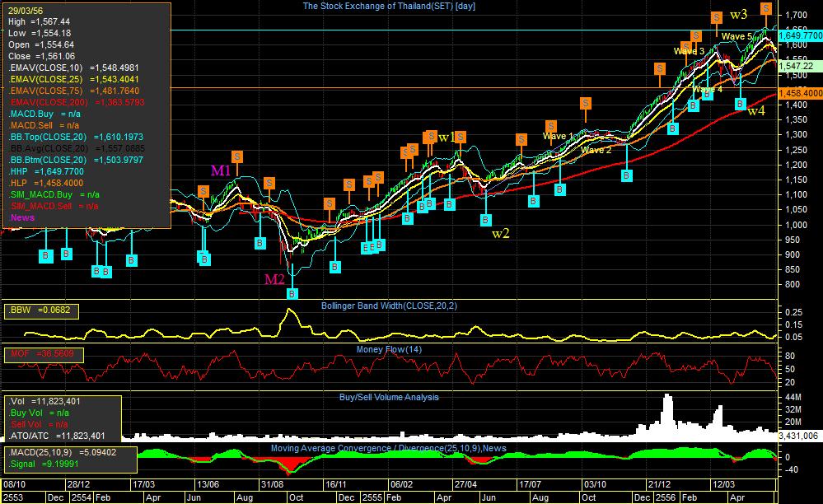Image resolution: width=823 pixels, height=504 pixels.
Task: Select the EMAV(CLOSE,25) indicator line
Action: point(73,79)
